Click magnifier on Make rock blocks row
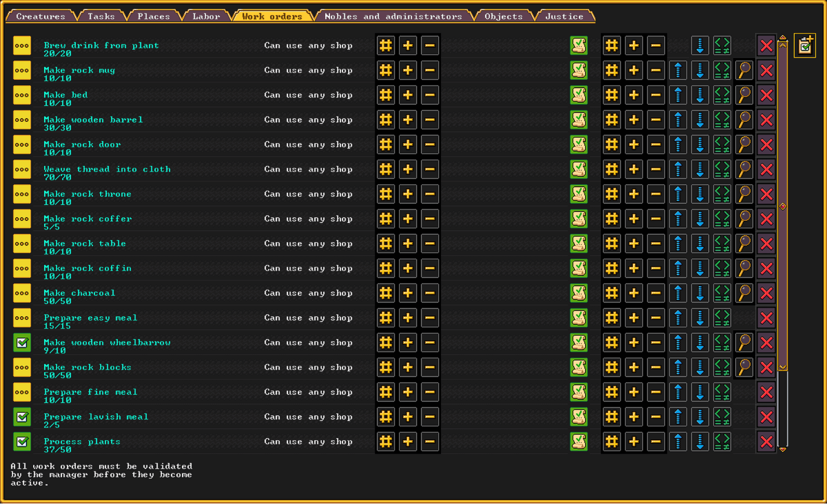Viewport: 827px width, 504px height. [744, 368]
